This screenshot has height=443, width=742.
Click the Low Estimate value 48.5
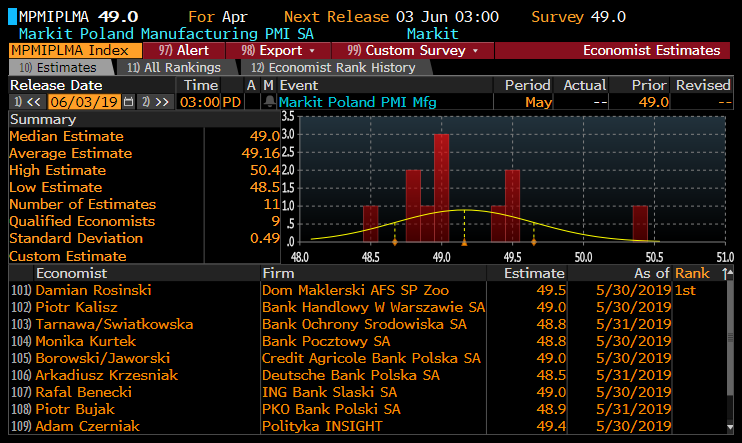265,187
